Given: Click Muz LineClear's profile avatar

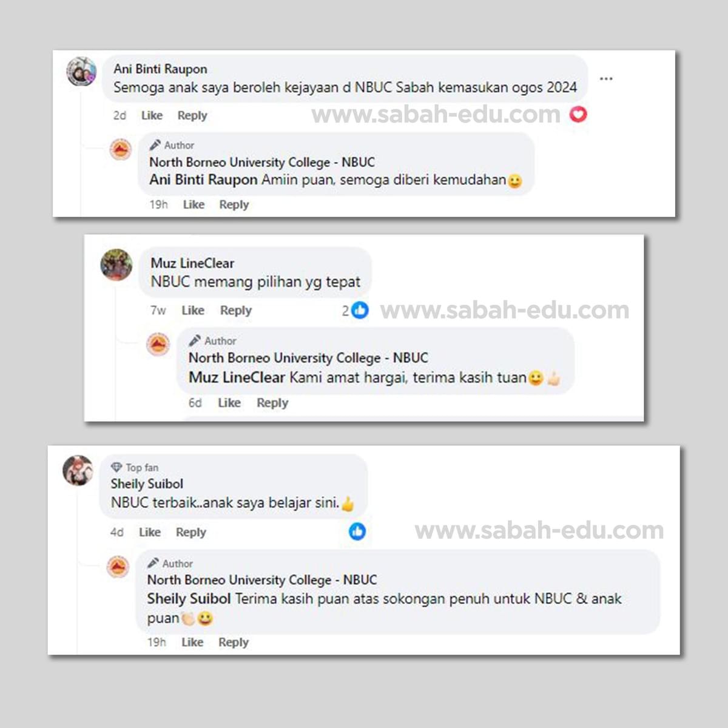Looking at the screenshot, I should point(116,265).
